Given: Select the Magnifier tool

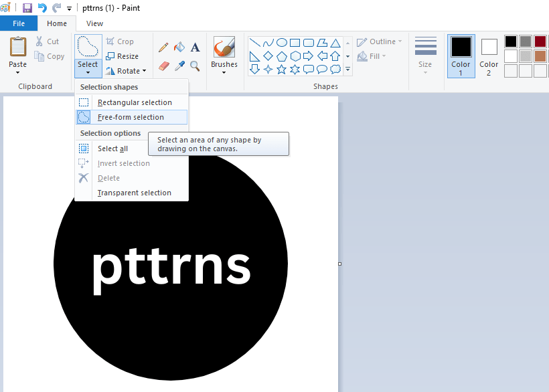Looking at the screenshot, I should [195, 67].
